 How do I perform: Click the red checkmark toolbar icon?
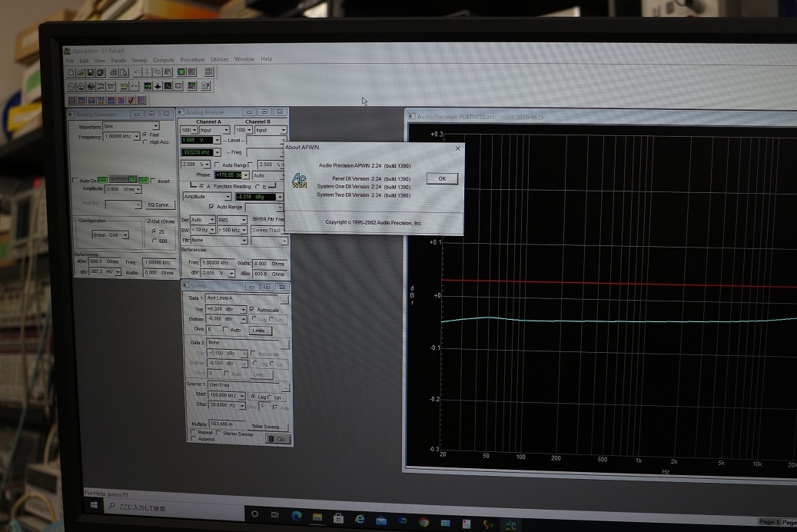(131, 100)
